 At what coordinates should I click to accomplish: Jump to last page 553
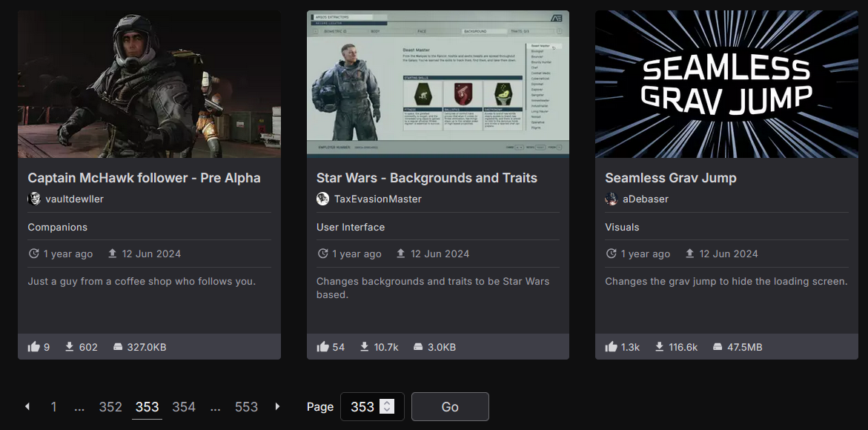(x=246, y=407)
